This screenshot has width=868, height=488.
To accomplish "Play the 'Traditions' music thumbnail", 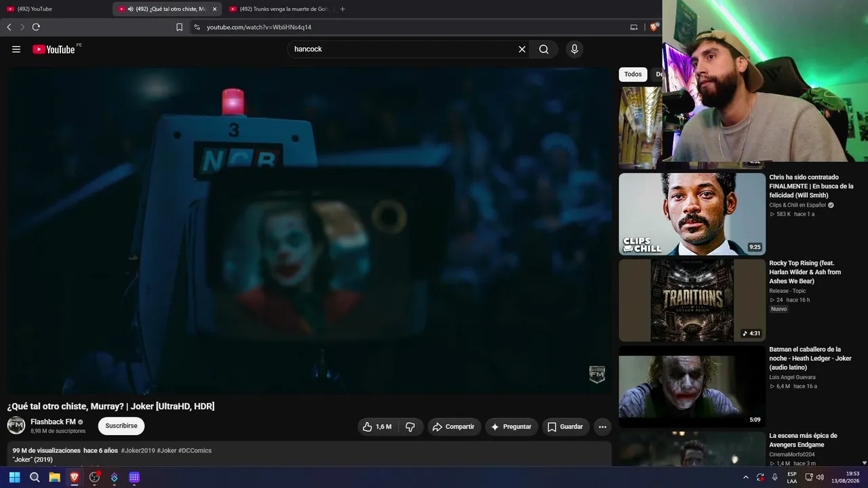I will [x=692, y=300].
